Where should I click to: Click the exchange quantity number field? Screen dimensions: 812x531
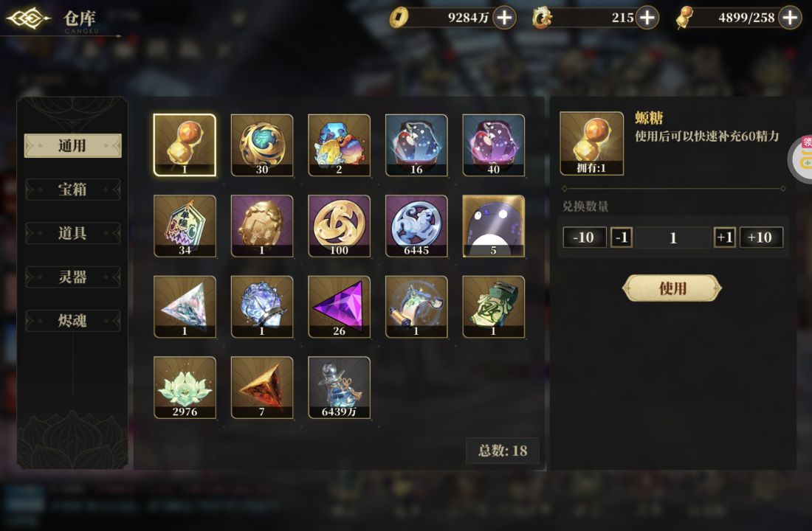pos(672,237)
